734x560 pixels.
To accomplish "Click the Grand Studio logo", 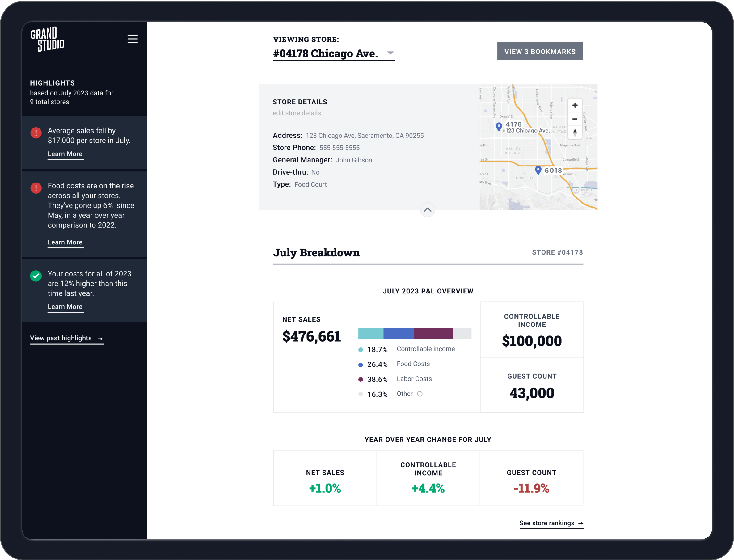I will coord(47,39).
